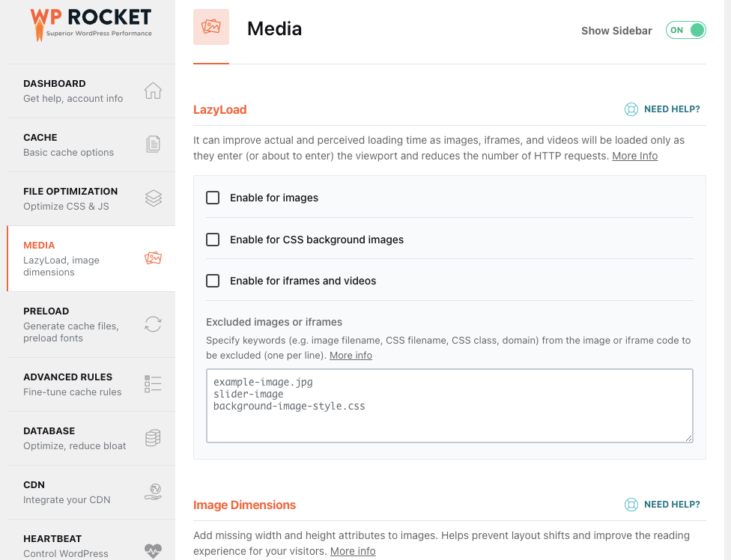
Task: Click the Image Dimensions lifebuoy help icon
Action: point(631,505)
